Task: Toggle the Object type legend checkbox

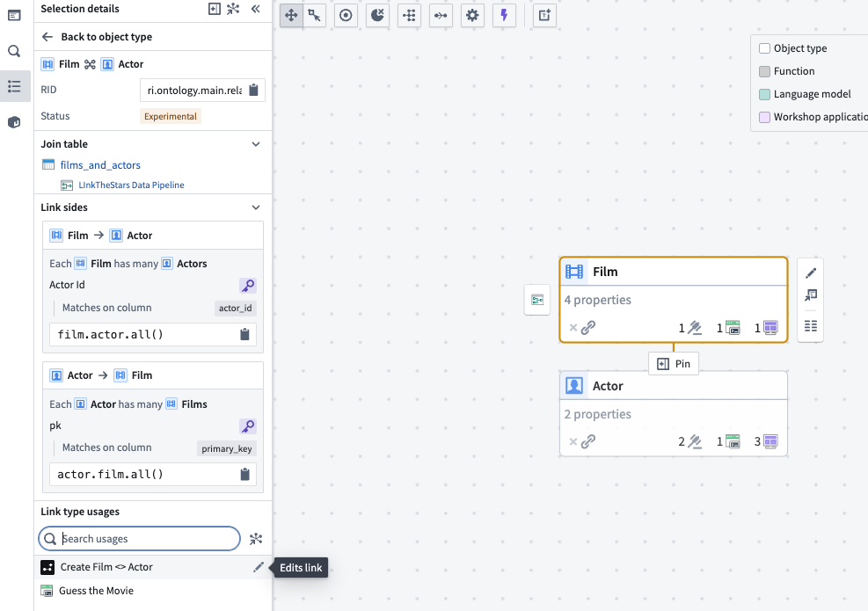Action: [x=763, y=48]
